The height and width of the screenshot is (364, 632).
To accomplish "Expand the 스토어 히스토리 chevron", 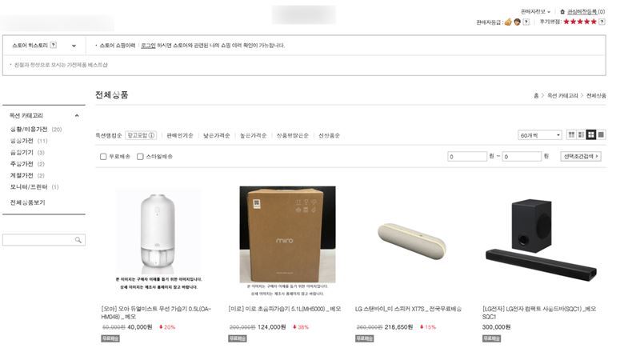I will pos(74,46).
